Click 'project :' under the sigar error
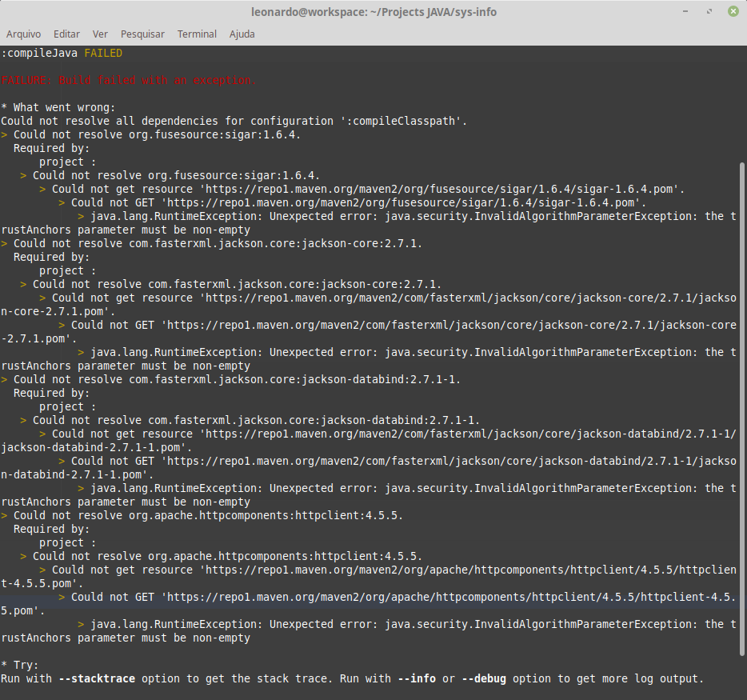This screenshot has width=747, height=700. pyautogui.click(x=67, y=162)
